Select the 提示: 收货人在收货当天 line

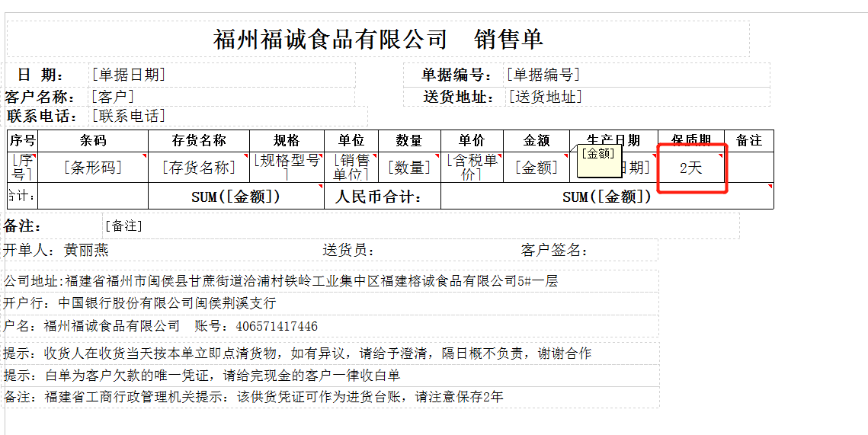pyautogui.click(x=297, y=353)
